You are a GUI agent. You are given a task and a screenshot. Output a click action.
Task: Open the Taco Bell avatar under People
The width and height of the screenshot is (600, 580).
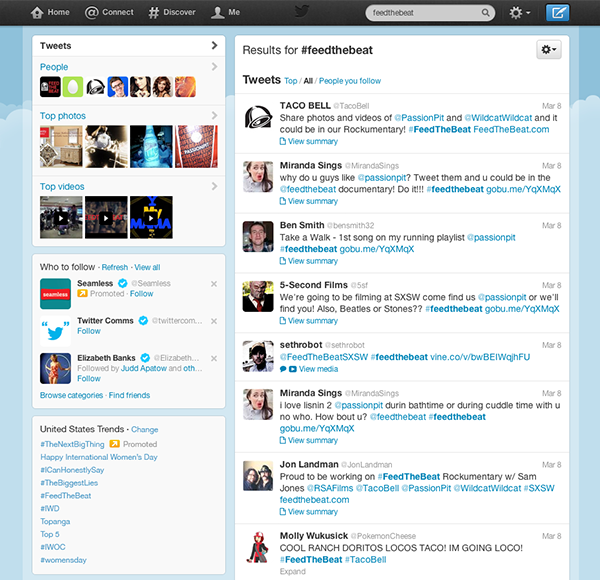[95, 86]
